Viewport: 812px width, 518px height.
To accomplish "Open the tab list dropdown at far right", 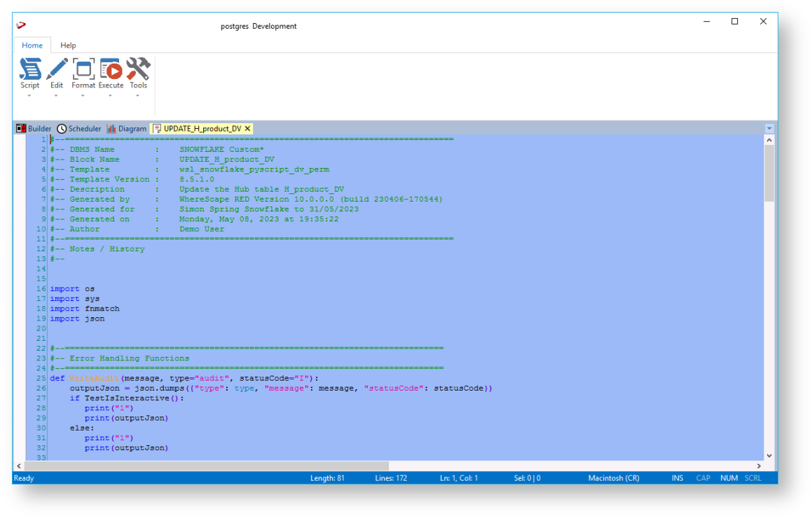I will click(x=769, y=129).
